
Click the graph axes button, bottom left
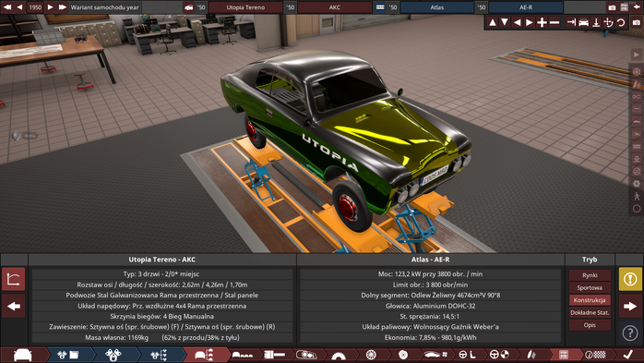(14, 279)
